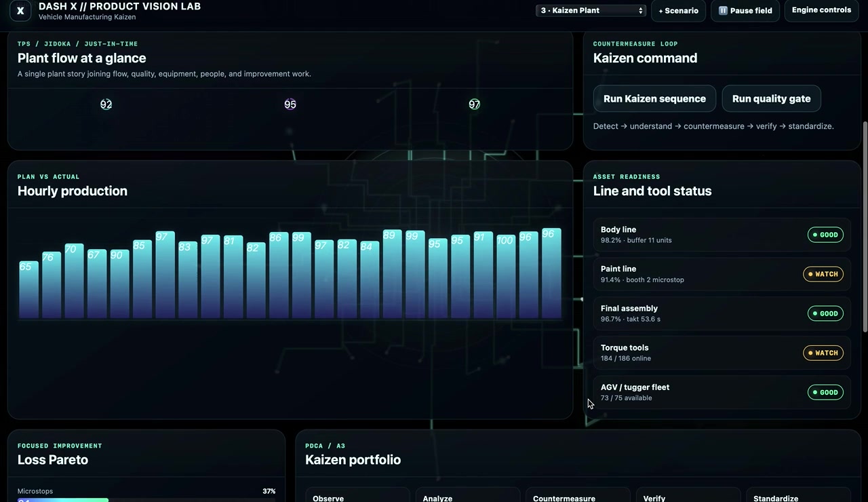Click Paint line WATCH status badge
This screenshot has height=502, width=868.
coord(823,274)
